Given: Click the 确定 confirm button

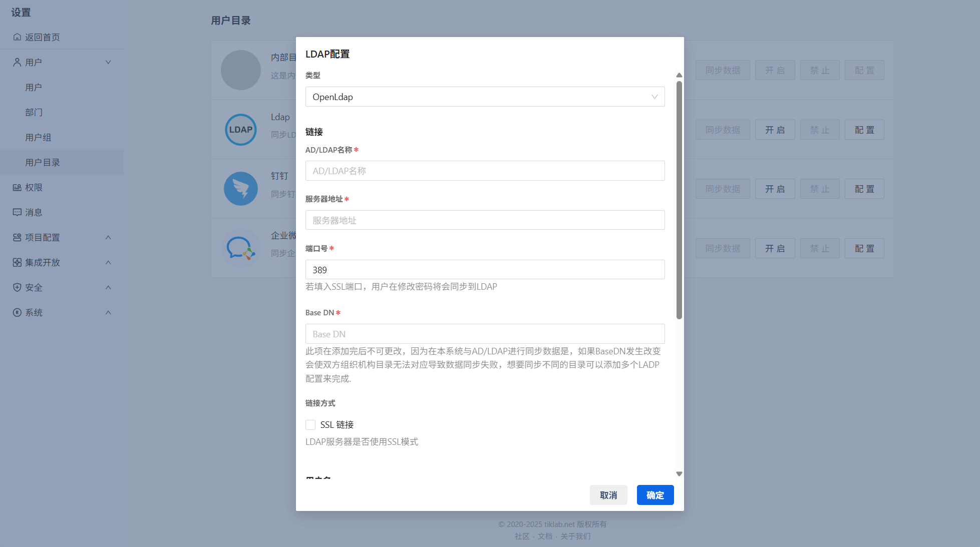Looking at the screenshot, I should (x=655, y=495).
